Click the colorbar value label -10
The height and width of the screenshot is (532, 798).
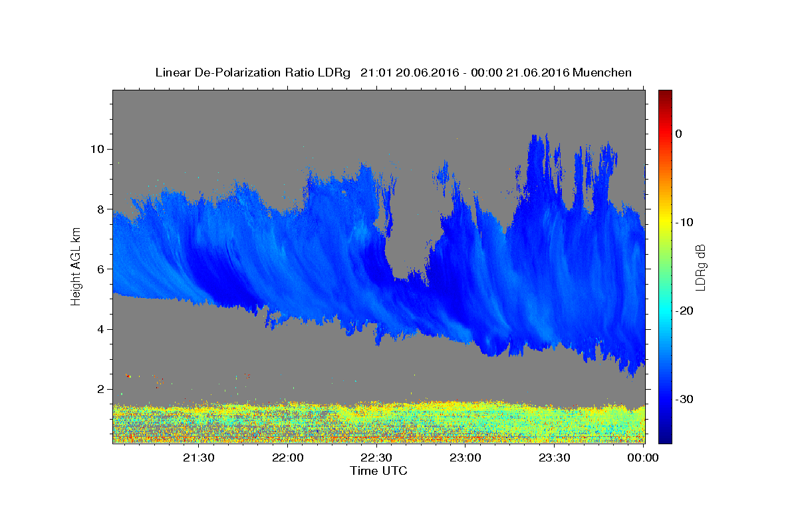[x=683, y=222]
